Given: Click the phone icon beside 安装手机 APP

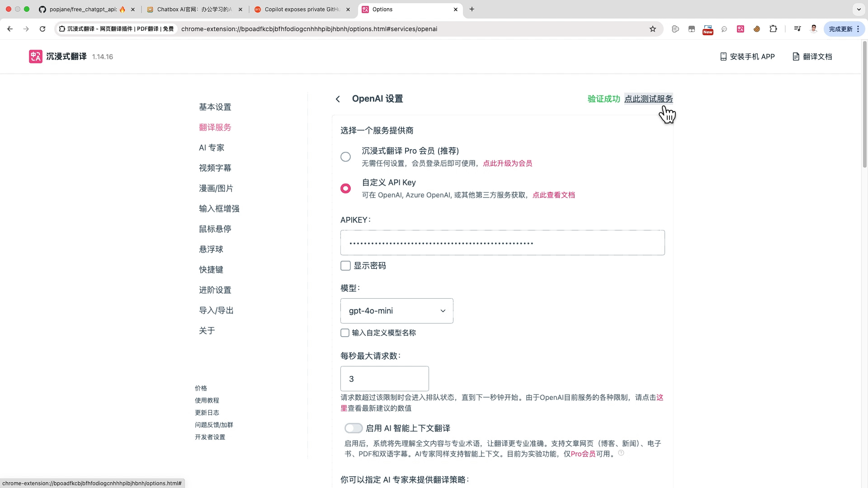Looking at the screenshot, I should [723, 56].
